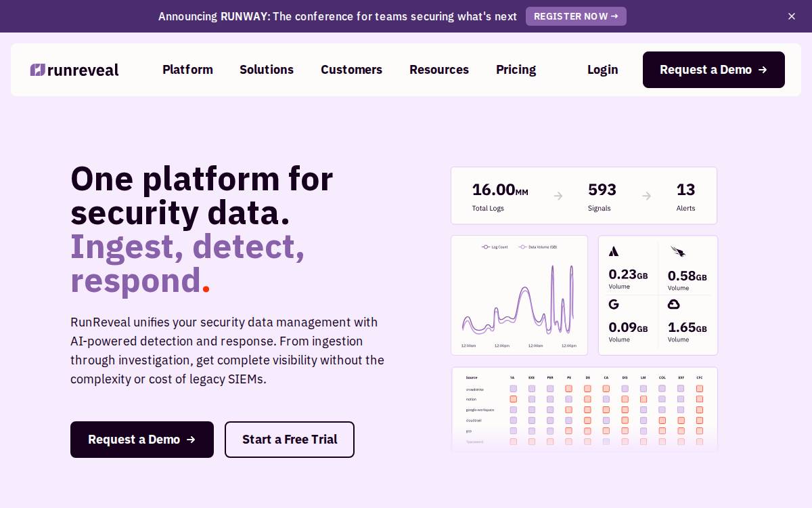This screenshot has width=812, height=508.
Task: Click the gcp row EXF cell
Action: point(681,431)
